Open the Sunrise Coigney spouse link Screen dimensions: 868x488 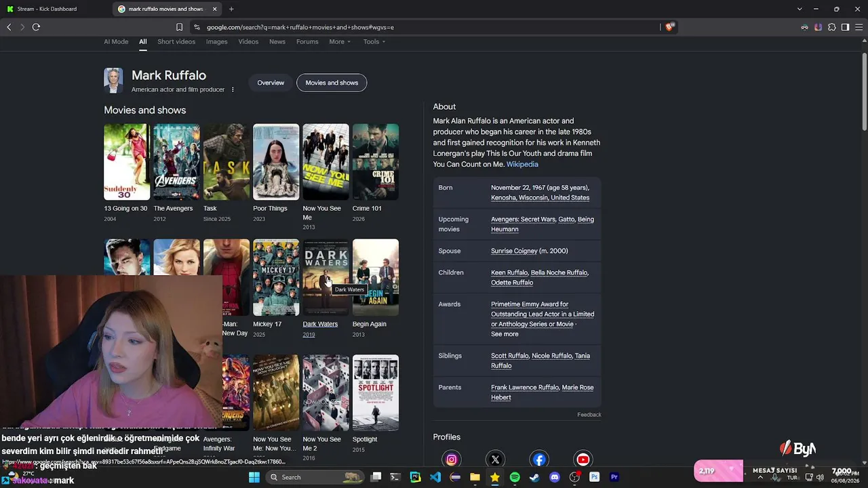(514, 251)
